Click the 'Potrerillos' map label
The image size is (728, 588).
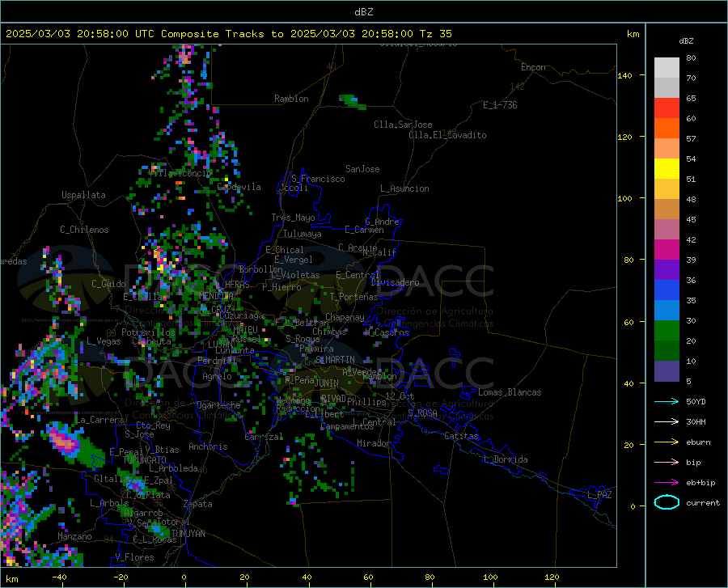pyautogui.click(x=148, y=332)
